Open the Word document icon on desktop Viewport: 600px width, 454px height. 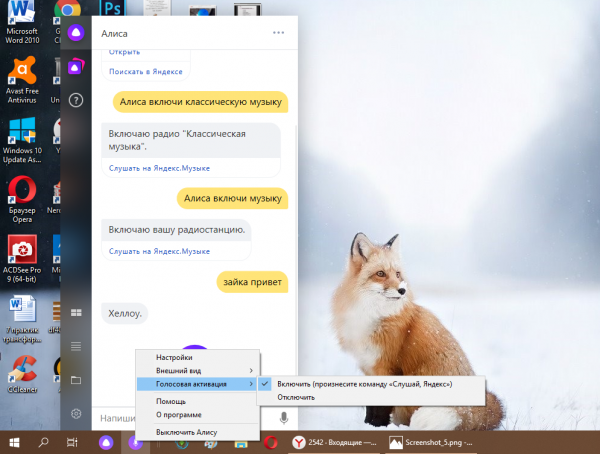point(22,319)
